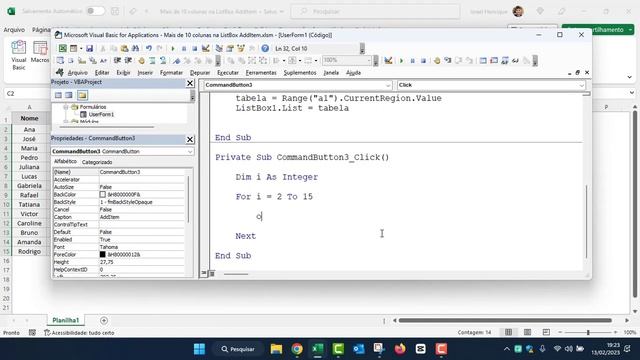Switch to Procedure View at code window bottom

(x=204, y=273)
